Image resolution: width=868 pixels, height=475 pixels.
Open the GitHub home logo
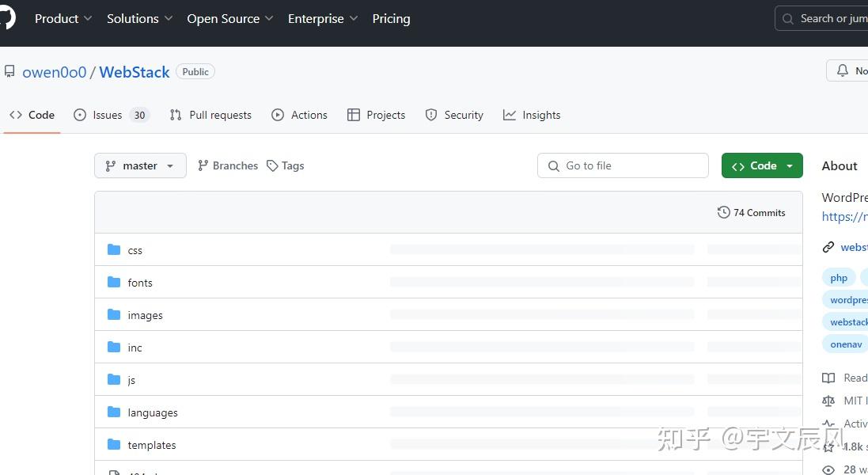6,17
